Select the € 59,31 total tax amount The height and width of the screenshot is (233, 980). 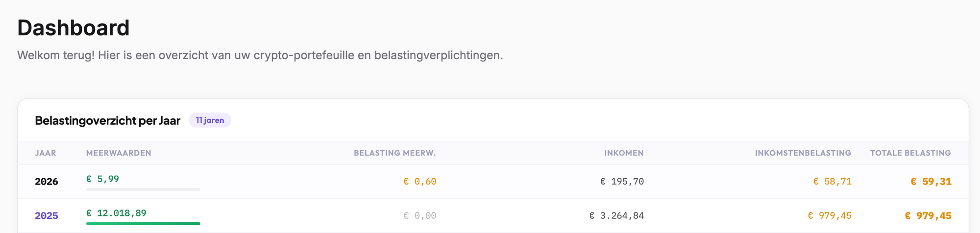[931, 182]
